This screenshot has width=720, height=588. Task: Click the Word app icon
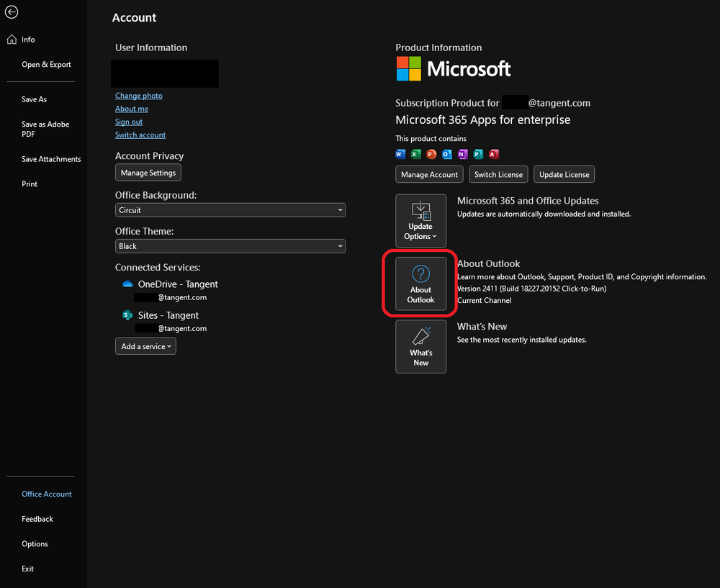pos(400,154)
